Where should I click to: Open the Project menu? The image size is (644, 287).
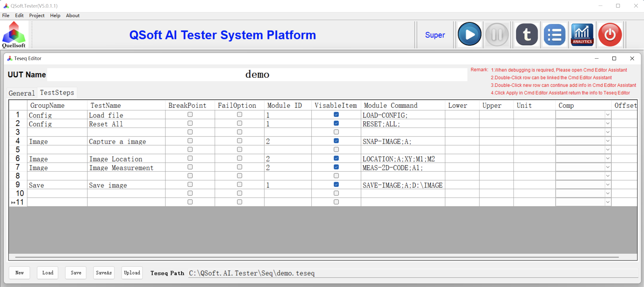[37, 15]
